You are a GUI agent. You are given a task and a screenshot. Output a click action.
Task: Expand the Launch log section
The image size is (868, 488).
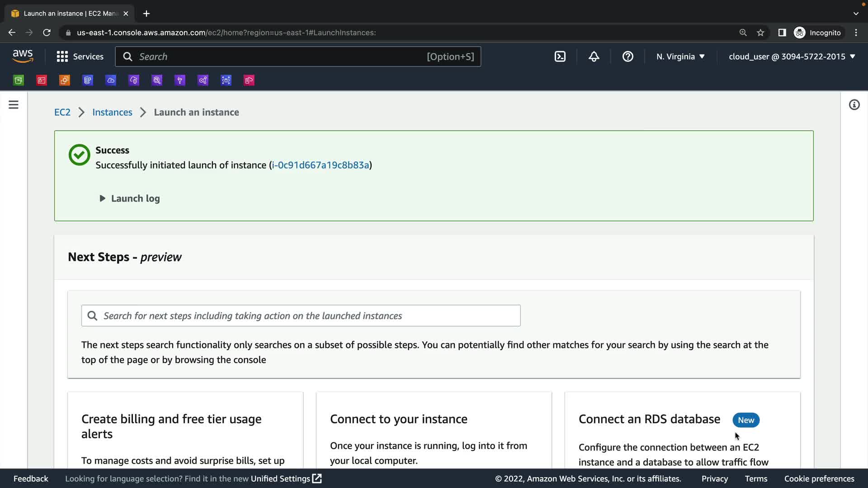point(130,198)
